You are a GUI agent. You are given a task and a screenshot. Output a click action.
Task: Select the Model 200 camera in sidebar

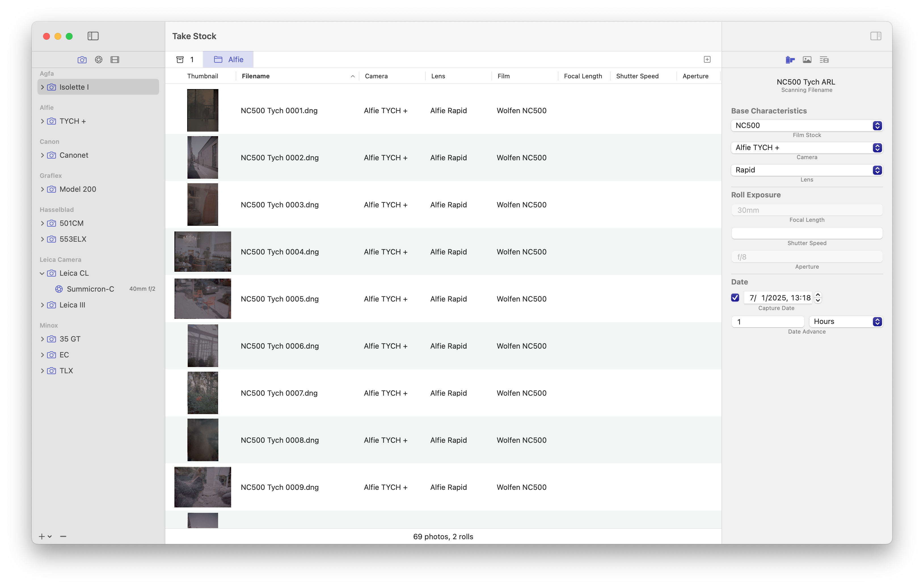click(x=98, y=189)
